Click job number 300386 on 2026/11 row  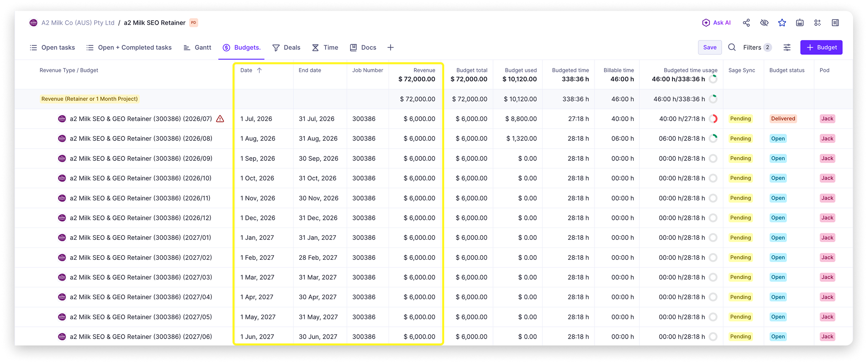pos(364,198)
